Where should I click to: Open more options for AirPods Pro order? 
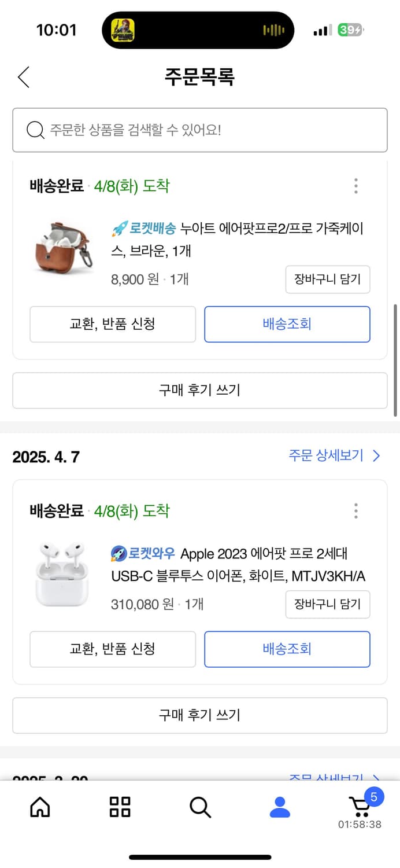[x=355, y=511]
